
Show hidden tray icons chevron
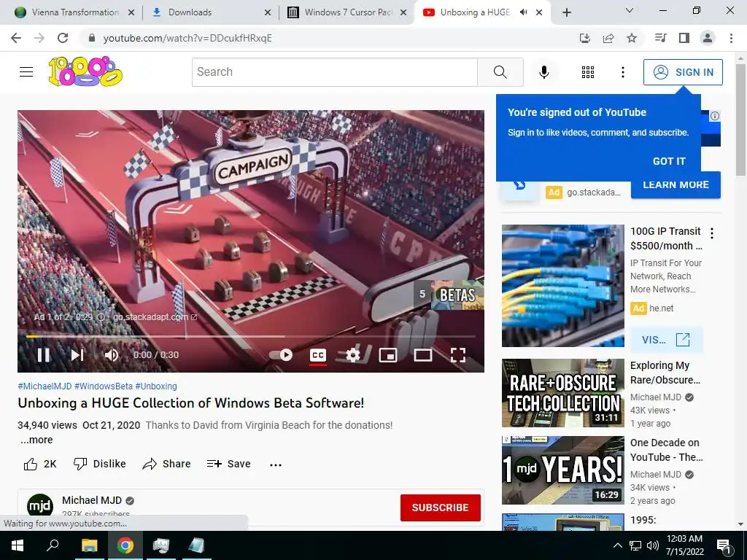pyautogui.click(x=617, y=545)
